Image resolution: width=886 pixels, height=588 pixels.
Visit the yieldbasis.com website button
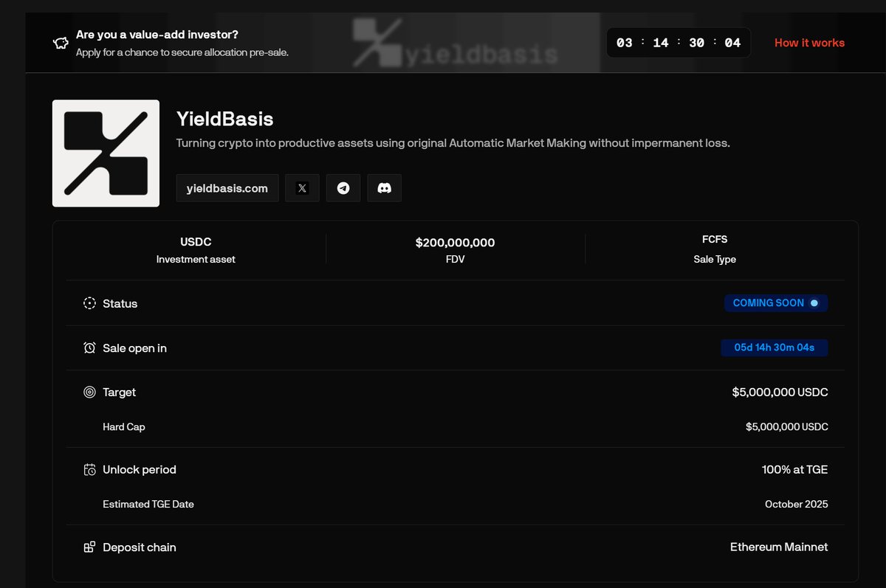tap(227, 188)
